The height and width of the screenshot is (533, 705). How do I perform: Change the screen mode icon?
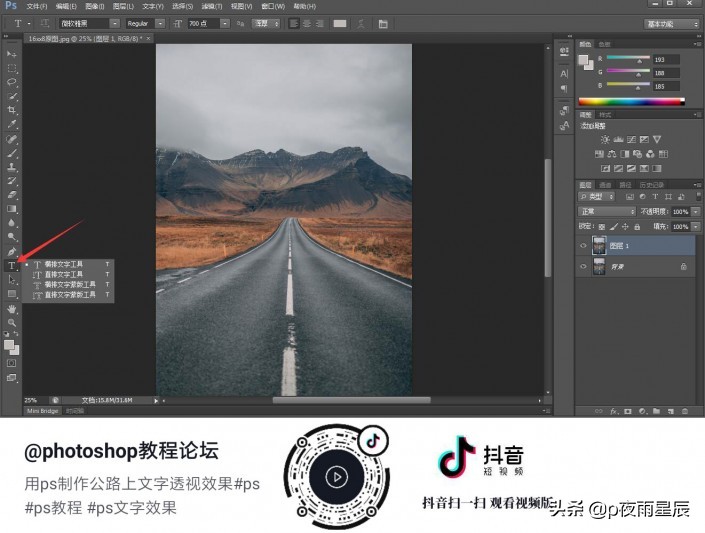coord(12,377)
